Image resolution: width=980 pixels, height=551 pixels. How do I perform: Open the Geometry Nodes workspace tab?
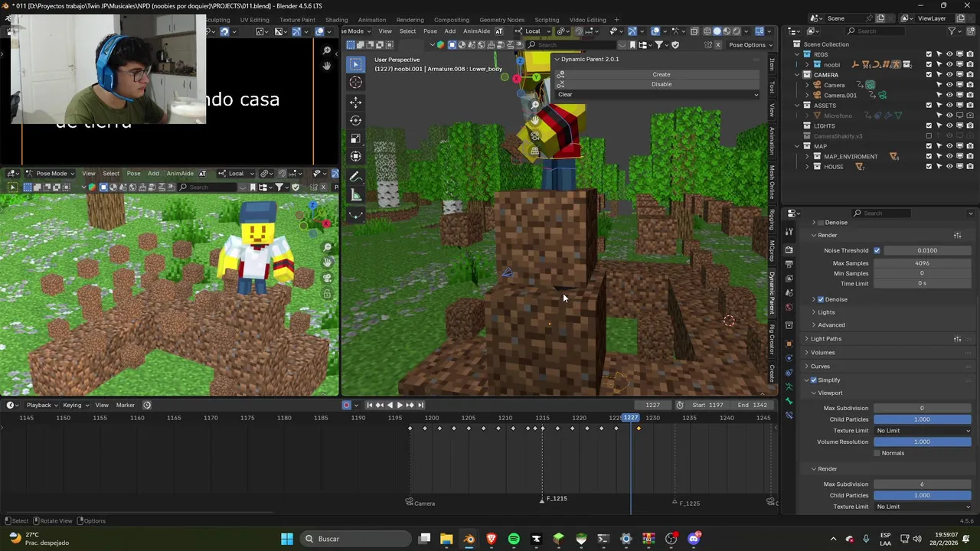click(x=501, y=20)
